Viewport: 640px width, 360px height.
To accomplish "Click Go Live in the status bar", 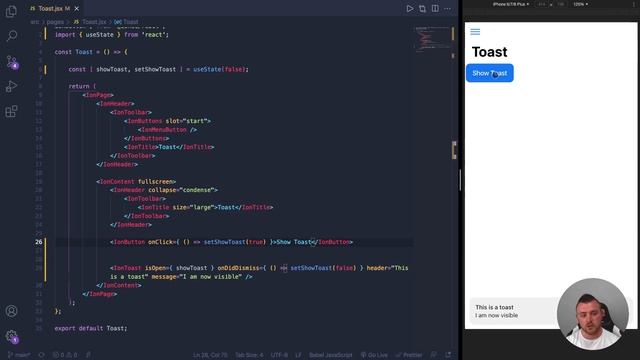I will (374, 355).
